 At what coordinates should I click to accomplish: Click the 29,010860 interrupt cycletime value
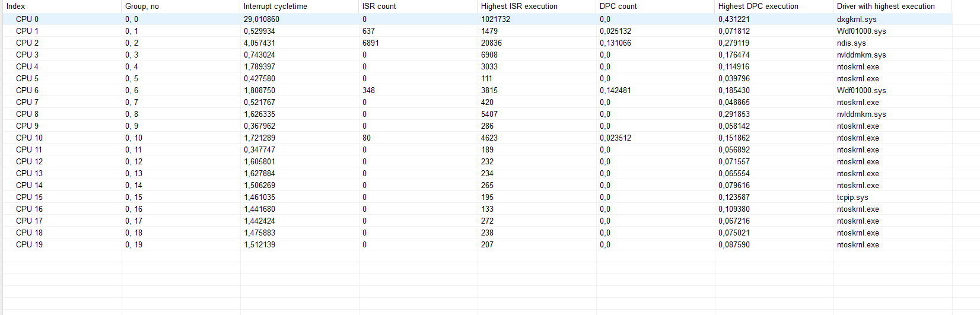261,19
